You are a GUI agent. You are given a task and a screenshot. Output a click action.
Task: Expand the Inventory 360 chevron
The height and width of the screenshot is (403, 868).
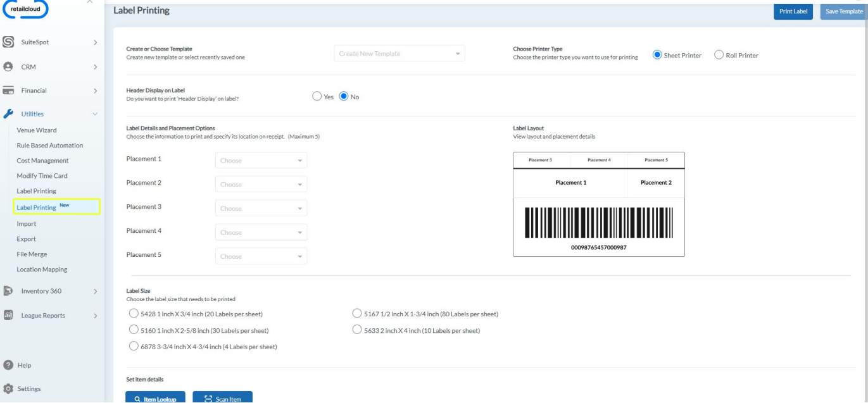95,291
